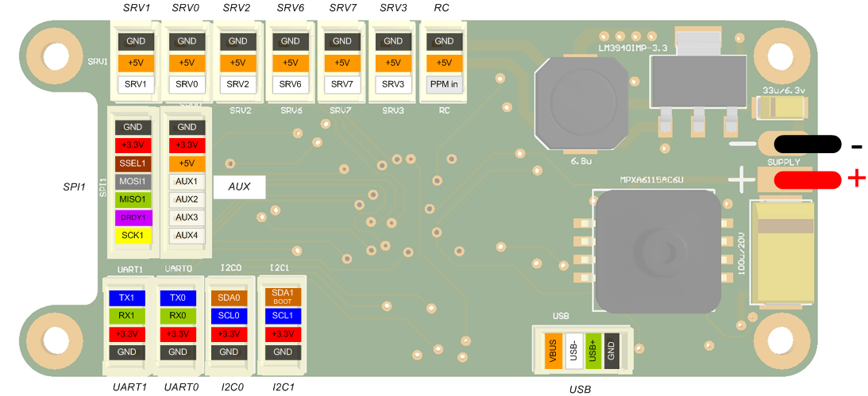Select the magenta DRDY1 pin label
Viewport: 868px width, 396px height.
pos(133,217)
